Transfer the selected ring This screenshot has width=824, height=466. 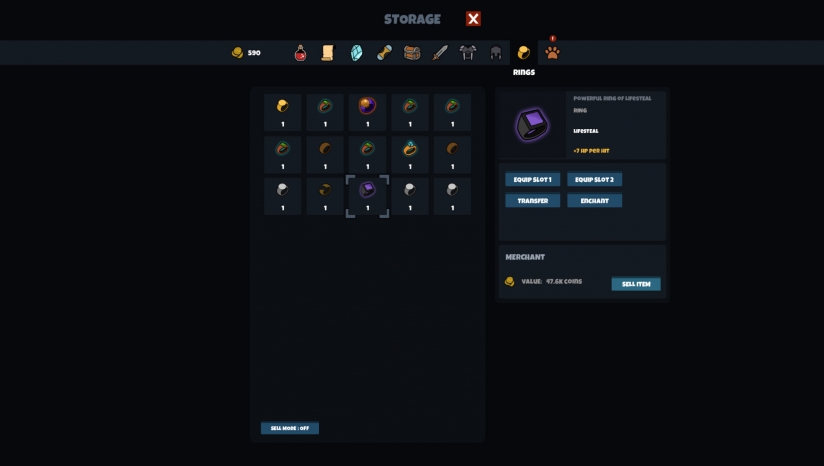coord(532,201)
